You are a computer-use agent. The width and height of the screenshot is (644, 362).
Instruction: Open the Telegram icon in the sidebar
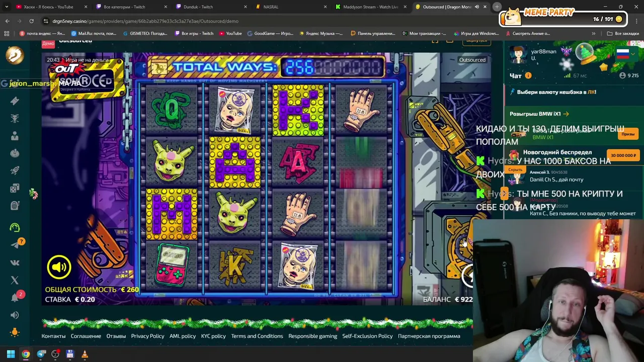point(15,245)
